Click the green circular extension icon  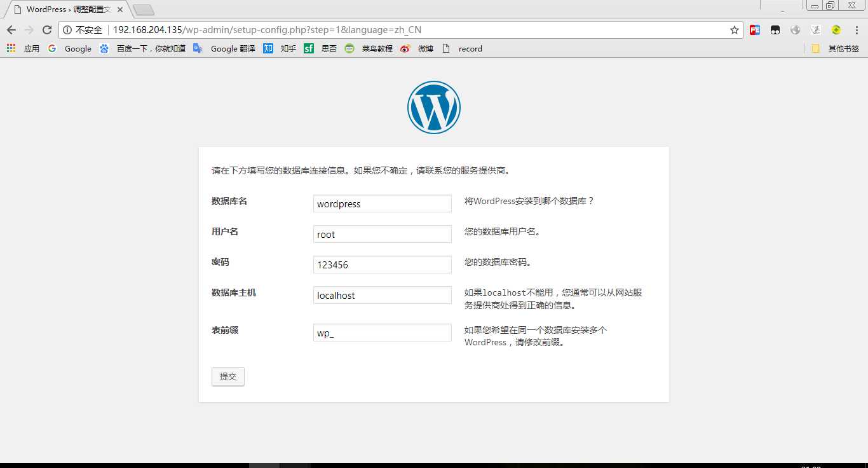click(836, 30)
